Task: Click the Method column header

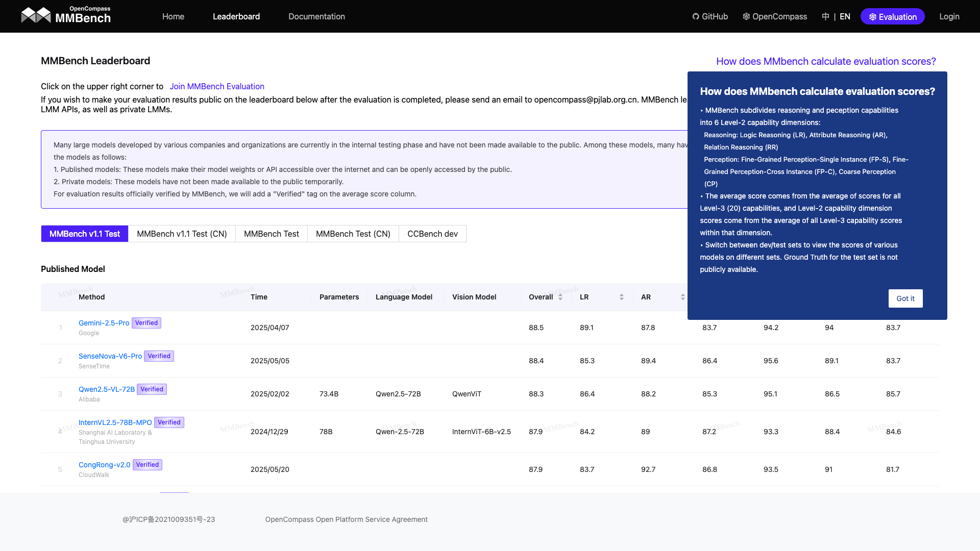Action: point(92,297)
